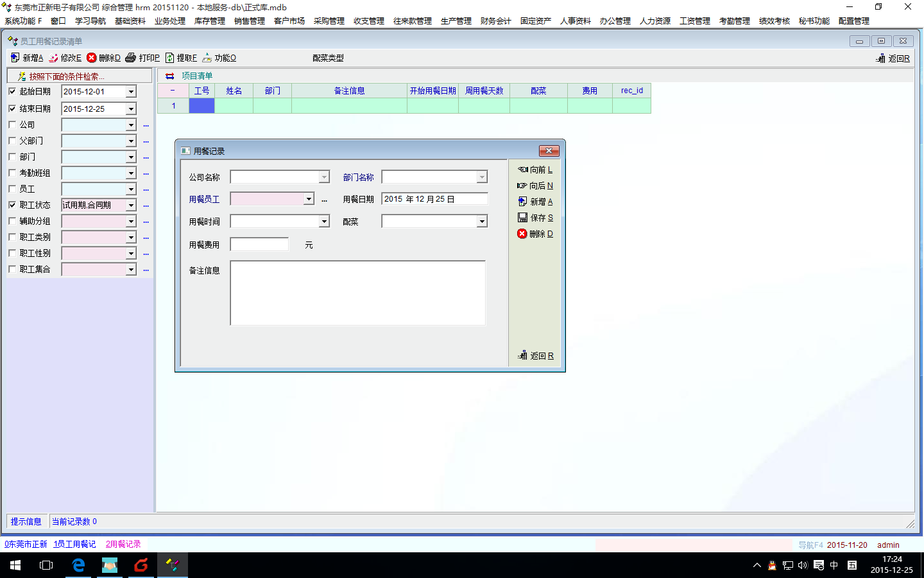Click 返回 R button in dialog

tap(536, 356)
